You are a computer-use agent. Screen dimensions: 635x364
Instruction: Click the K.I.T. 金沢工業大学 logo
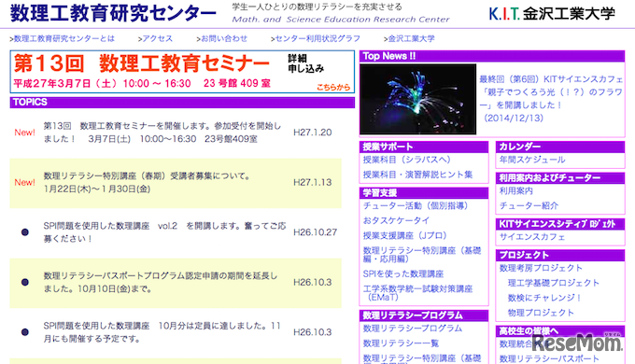pos(552,14)
